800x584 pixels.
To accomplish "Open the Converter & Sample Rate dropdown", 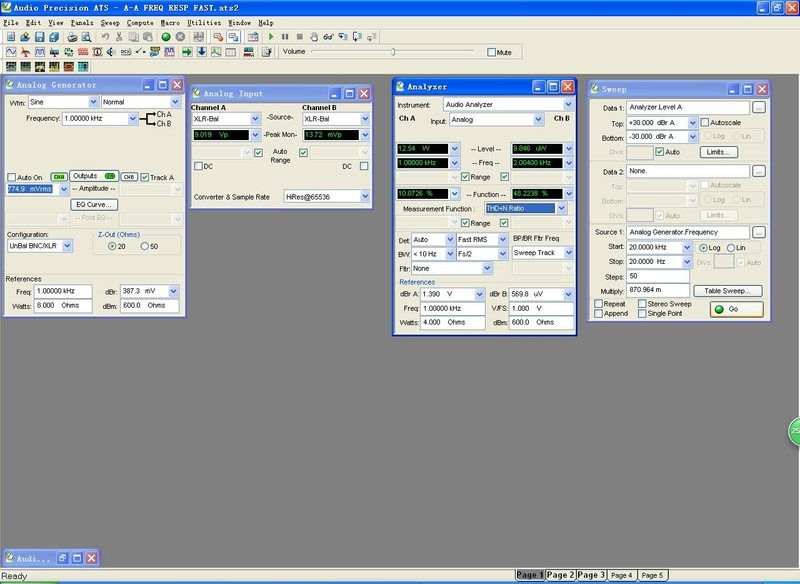I will click(x=365, y=196).
